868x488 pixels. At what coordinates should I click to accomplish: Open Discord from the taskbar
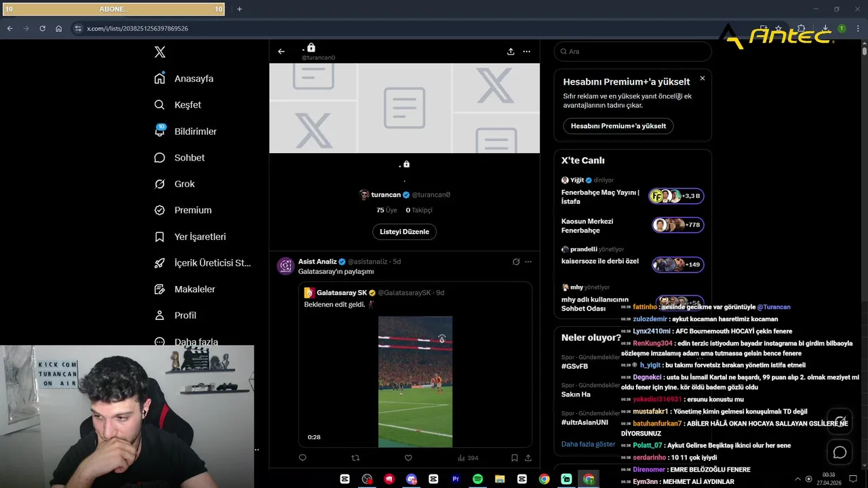(412, 479)
